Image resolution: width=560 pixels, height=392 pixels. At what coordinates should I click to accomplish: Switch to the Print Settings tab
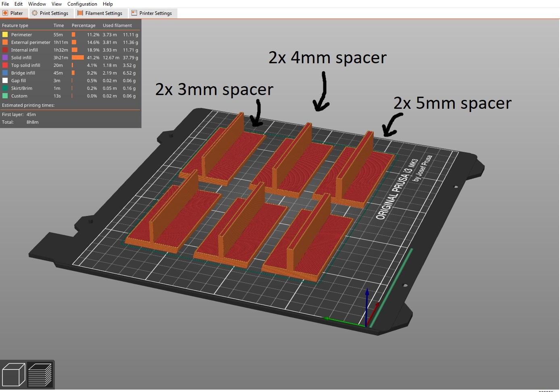coord(51,13)
